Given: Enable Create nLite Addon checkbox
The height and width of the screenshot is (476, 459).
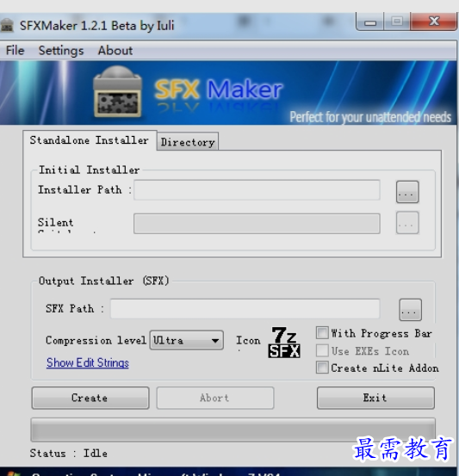Looking at the screenshot, I should [322, 368].
